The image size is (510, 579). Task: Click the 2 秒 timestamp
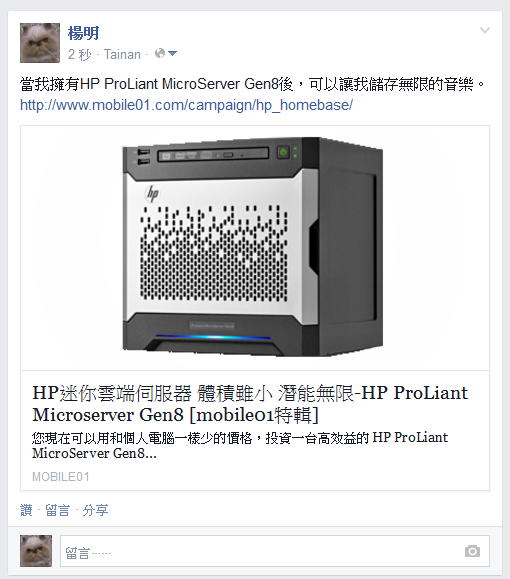79,55
